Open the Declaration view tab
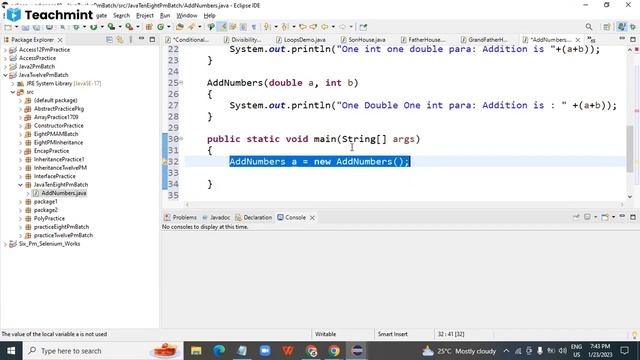This screenshot has height=360, width=640. [x=253, y=218]
